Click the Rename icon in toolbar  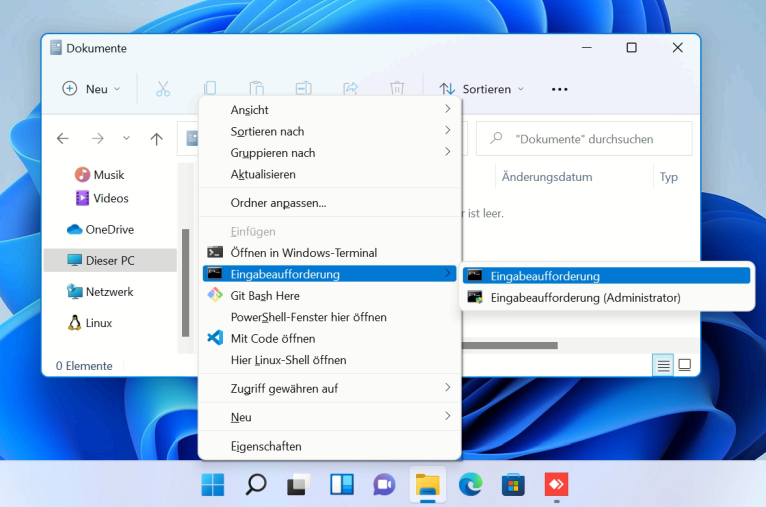pos(303,88)
